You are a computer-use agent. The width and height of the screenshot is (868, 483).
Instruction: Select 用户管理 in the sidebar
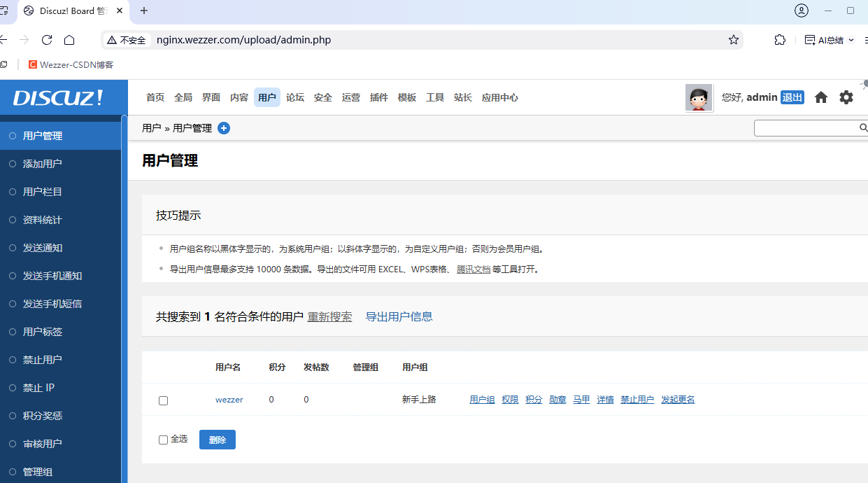point(60,136)
